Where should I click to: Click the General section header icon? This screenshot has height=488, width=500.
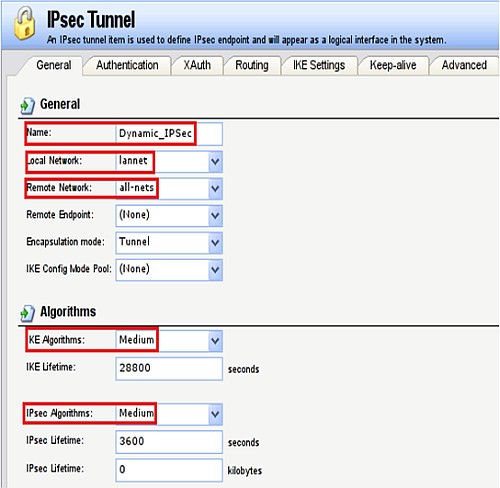click(x=27, y=106)
